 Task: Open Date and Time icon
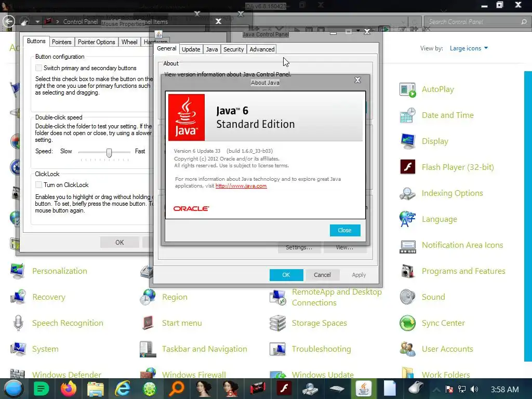tap(407, 115)
